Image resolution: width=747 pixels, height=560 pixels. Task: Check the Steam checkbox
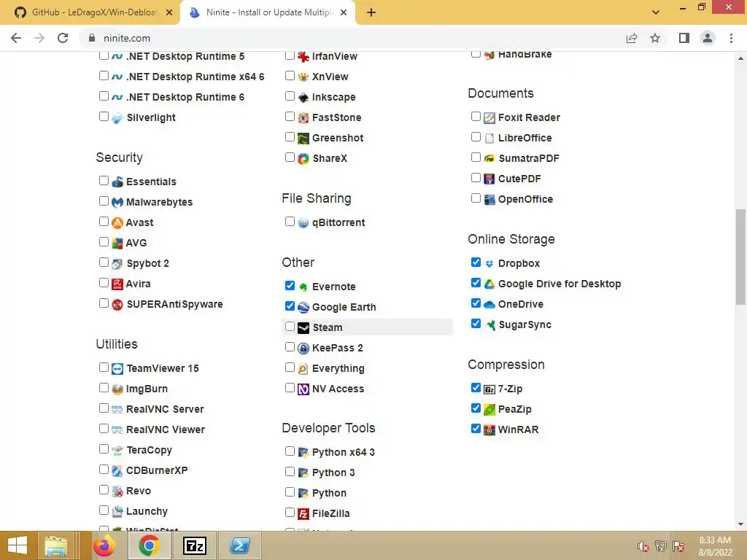[290, 327]
